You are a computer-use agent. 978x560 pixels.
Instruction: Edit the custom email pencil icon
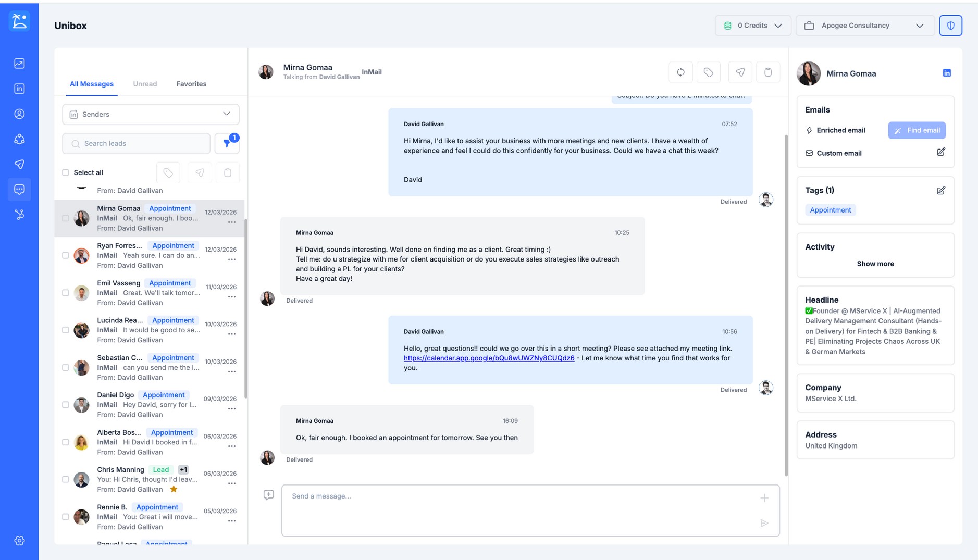click(x=941, y=152)
